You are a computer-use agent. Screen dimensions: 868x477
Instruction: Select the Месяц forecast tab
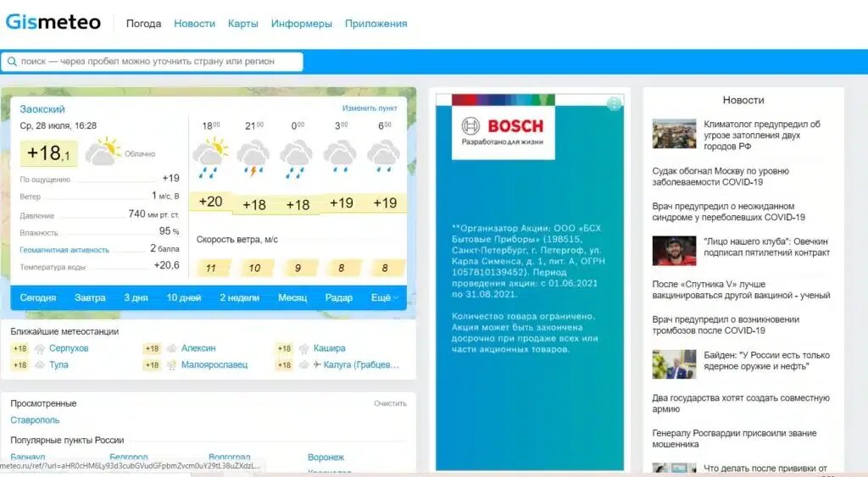292,297
